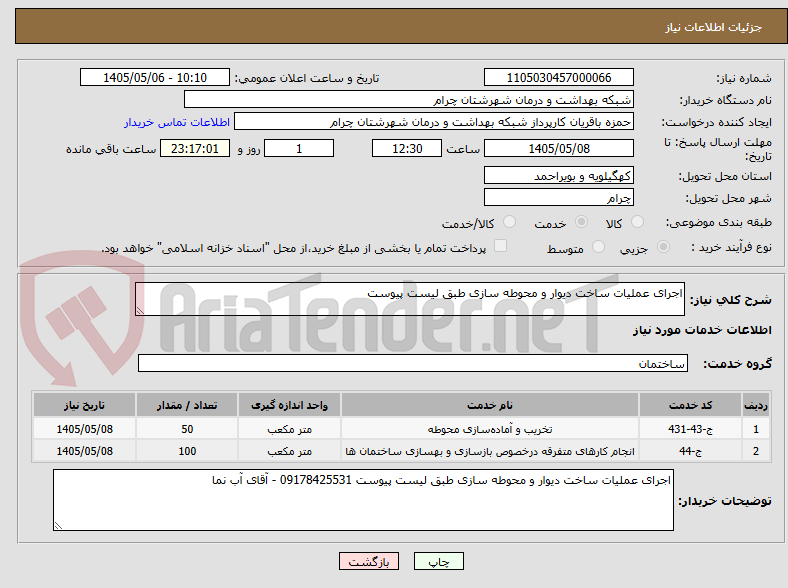Click the announcement date field 1405/05/06 - 10:10
The image size is (788, 588).
click(x=155, y=78)
